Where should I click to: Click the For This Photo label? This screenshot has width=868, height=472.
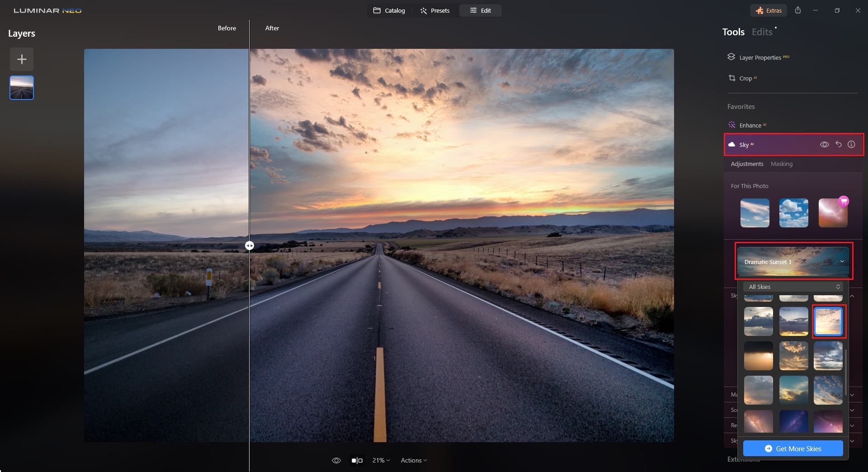(x=750, y=186)
